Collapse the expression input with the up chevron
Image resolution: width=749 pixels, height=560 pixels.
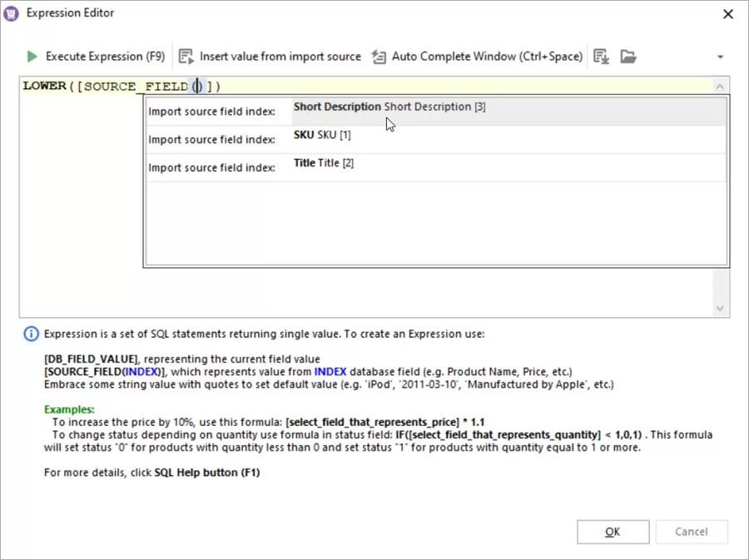tap(720, 85)
